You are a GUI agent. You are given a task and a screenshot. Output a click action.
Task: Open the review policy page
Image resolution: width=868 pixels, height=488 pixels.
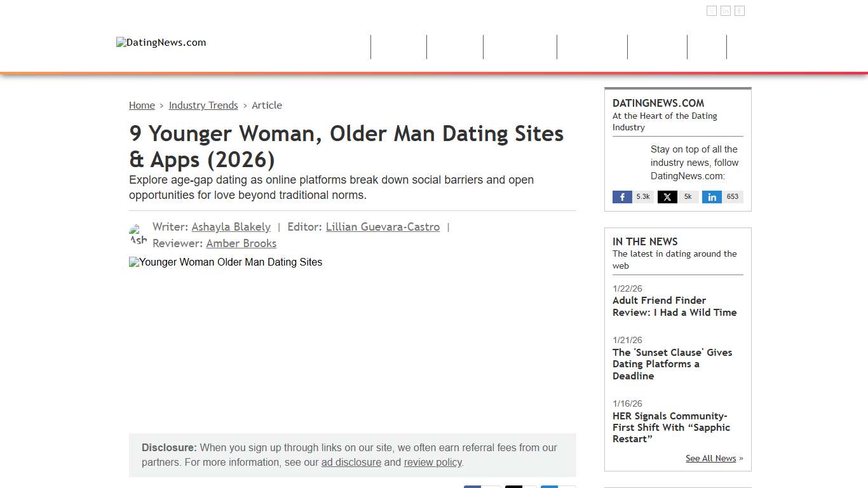432,462
